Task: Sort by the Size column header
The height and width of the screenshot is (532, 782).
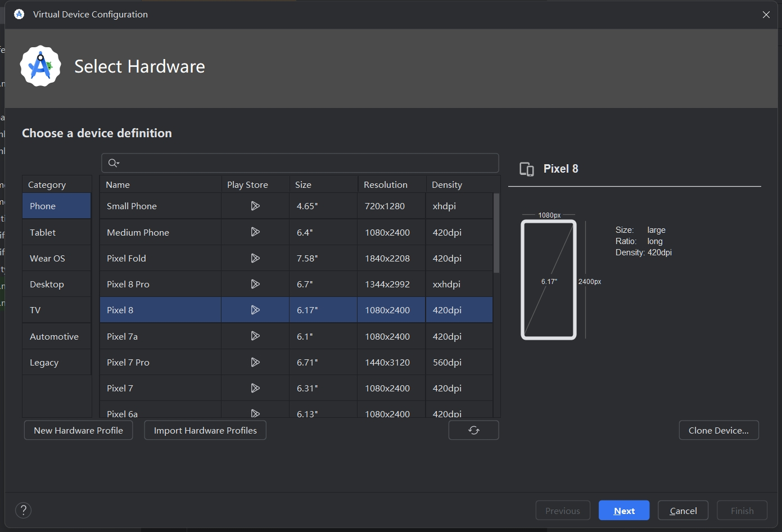Action: tap(323, 184)
